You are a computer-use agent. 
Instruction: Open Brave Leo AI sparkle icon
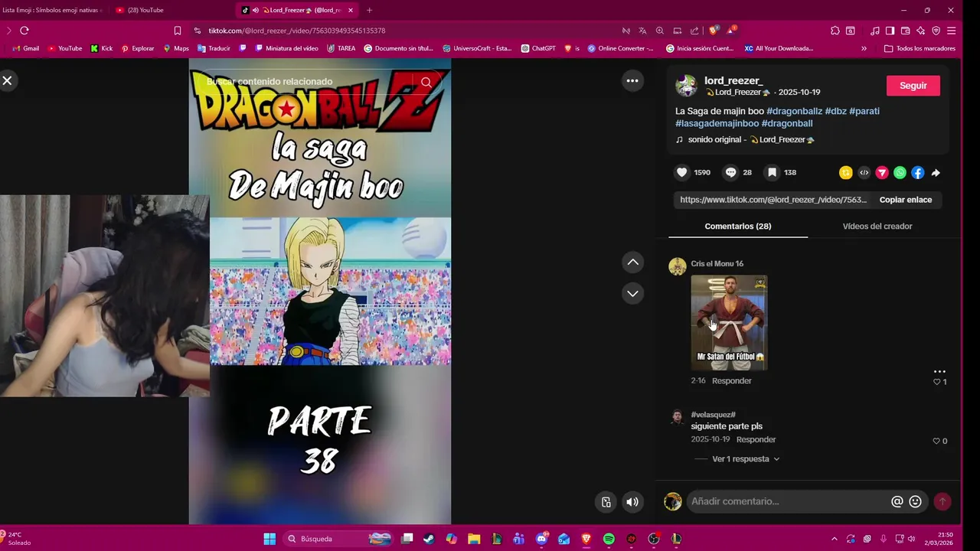pyautogui.click(x=920, y=31)
